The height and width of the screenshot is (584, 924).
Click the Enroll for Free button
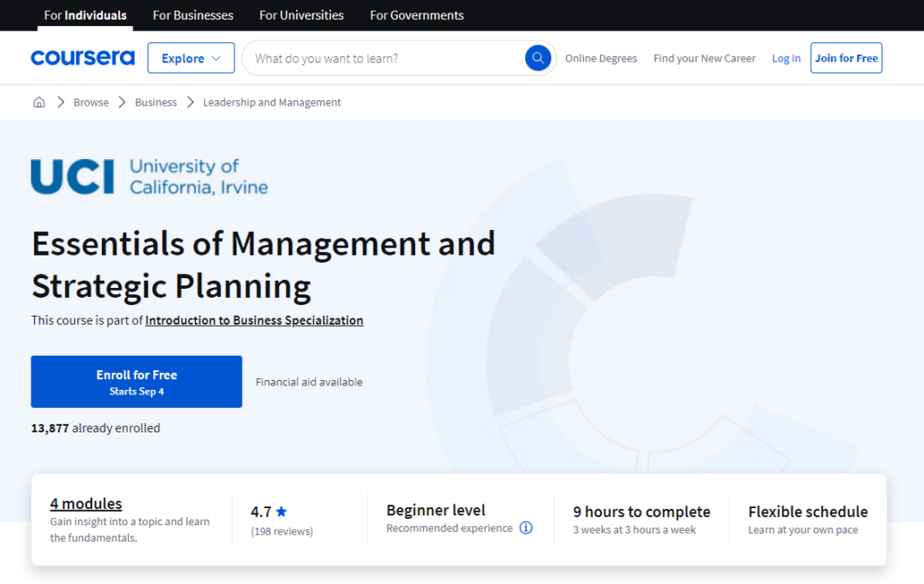pyautogui.click(x=136, y=381)
